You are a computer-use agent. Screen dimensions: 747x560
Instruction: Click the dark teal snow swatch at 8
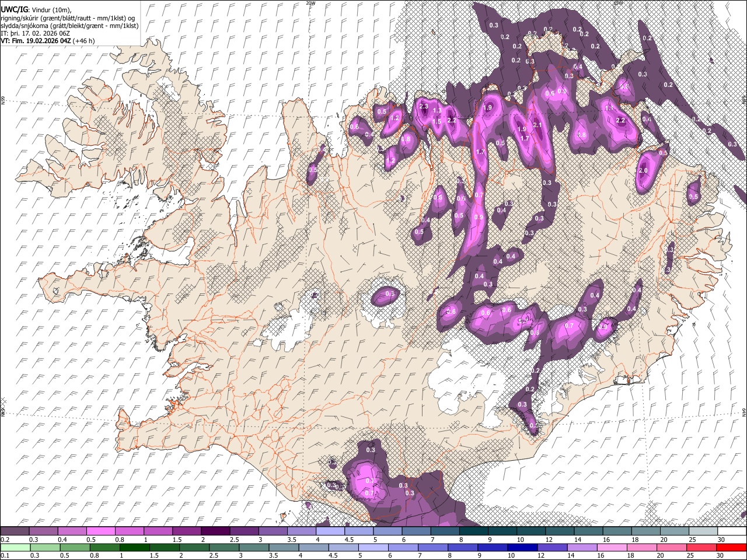(474, 531)
